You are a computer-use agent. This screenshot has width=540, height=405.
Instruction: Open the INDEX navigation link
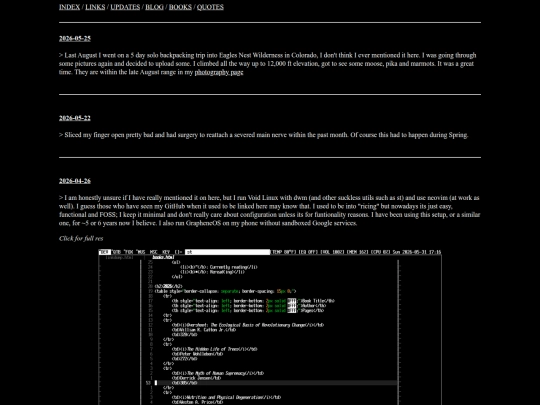point(69,7)
